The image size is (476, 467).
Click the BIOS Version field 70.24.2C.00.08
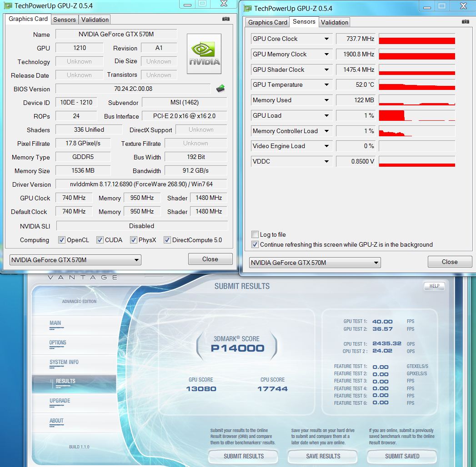(x=133, y=89)
